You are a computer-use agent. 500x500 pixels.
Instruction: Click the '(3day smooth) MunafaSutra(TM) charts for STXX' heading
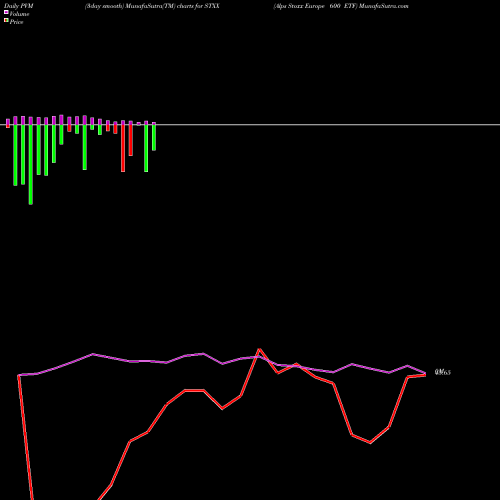pos(152,6)
